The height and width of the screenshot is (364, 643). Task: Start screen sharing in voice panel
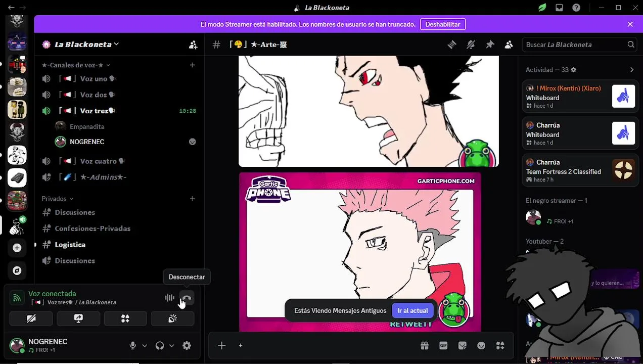pos(78,318)
